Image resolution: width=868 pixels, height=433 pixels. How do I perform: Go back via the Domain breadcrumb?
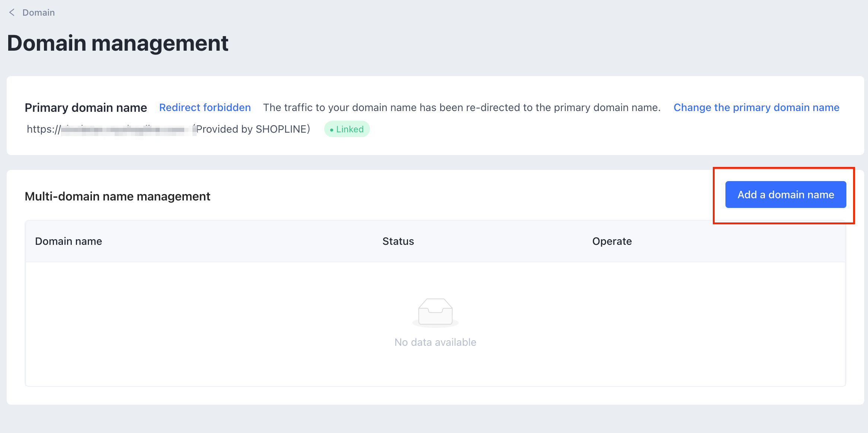click(38, 13)
